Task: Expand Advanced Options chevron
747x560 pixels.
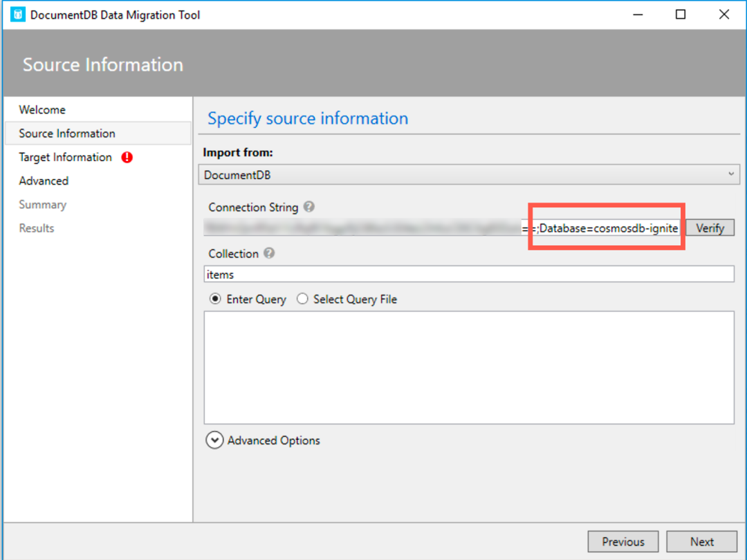Action: [214, 440]
